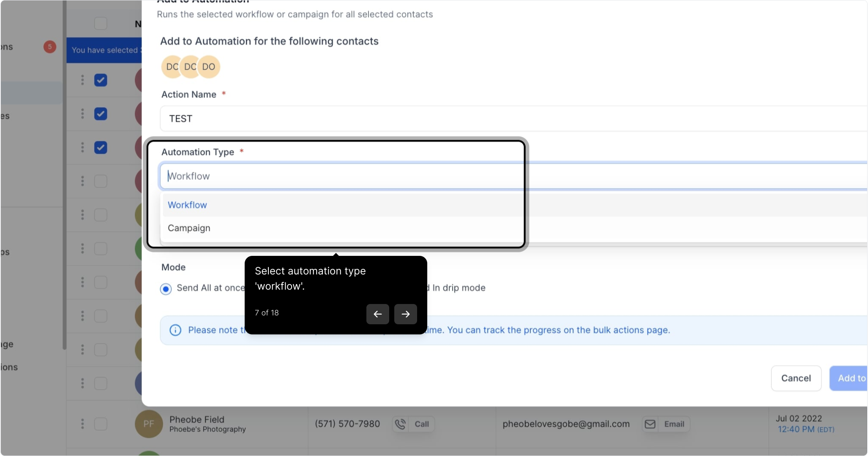Choose Workflow from the dropdown list
Image resolution: width=868 pixels, height=456 pixels.
tap(187, 205)
